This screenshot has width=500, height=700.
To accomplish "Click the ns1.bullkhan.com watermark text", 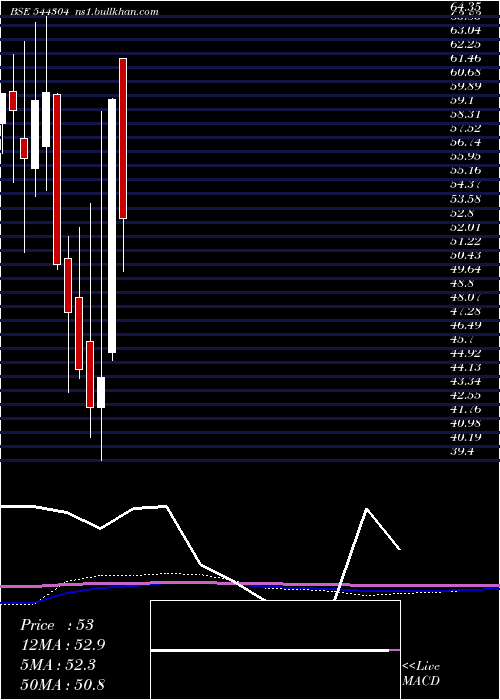I will coord(116,12).
